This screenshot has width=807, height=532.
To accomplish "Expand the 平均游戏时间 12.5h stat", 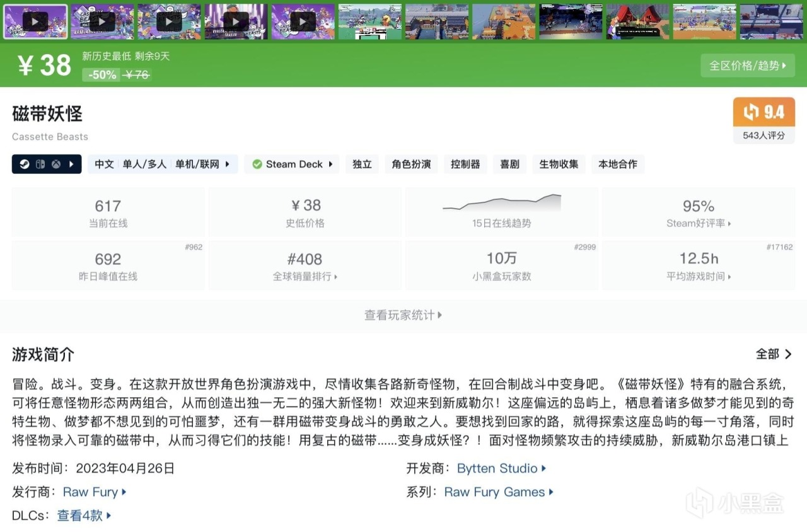I will [699, 265].
